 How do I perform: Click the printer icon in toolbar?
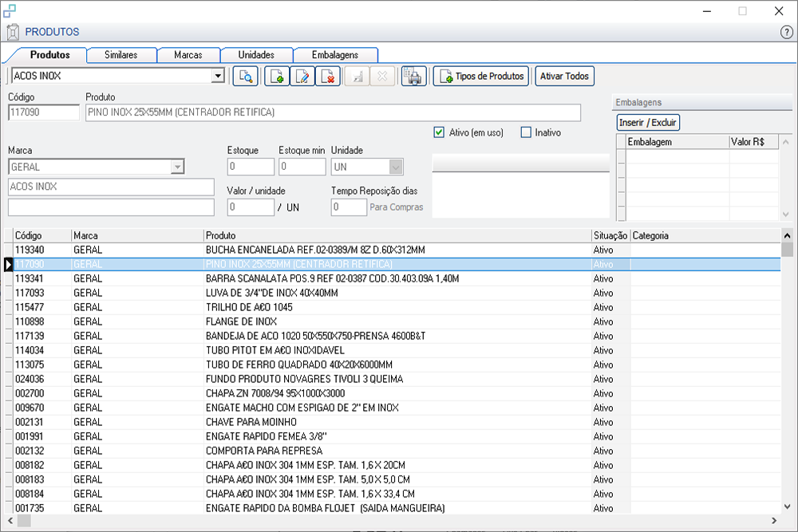[x=413, y=77]
